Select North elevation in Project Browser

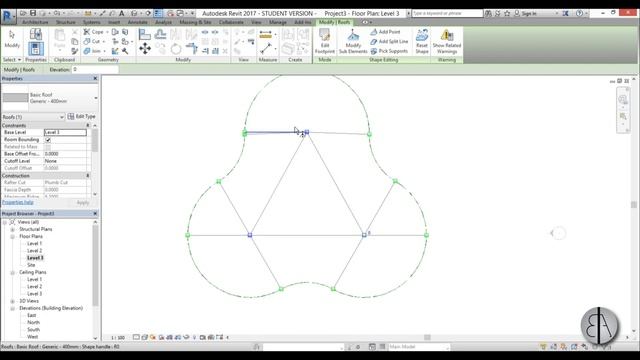pos(33,322)
